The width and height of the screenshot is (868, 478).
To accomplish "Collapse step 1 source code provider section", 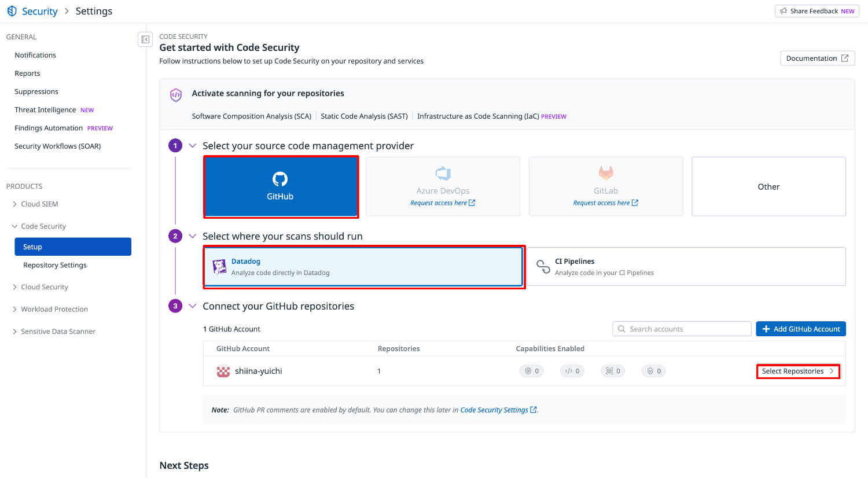I will 193,146.
